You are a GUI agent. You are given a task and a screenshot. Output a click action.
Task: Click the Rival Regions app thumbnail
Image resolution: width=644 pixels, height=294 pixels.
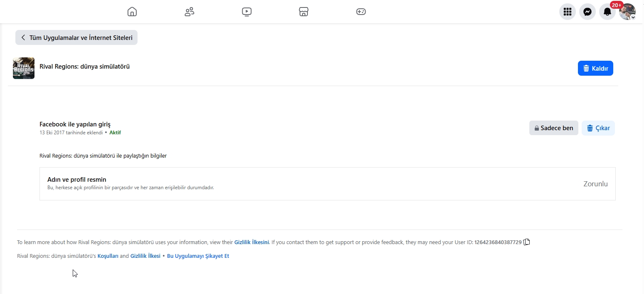point(24,68)
